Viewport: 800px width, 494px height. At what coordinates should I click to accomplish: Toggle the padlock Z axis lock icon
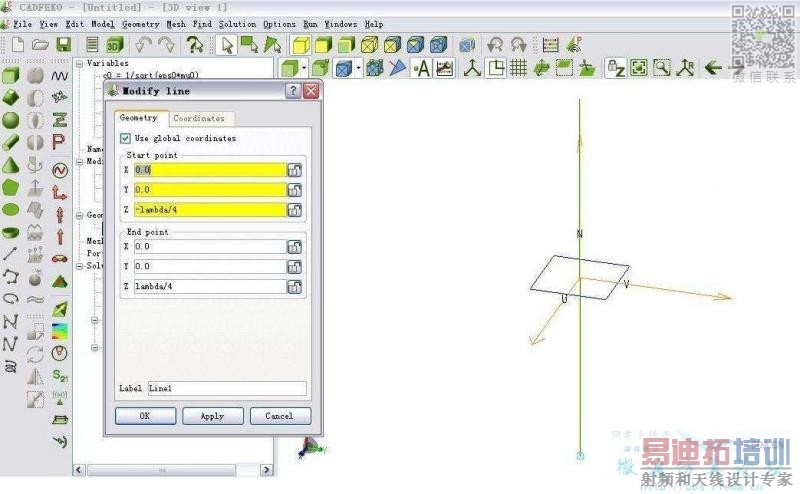click(615, 68)
